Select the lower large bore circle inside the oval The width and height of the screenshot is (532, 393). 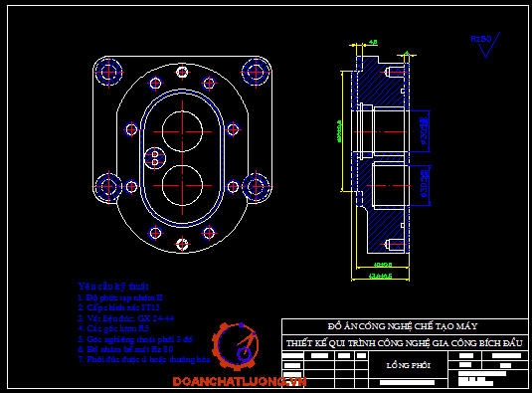(183, 185)
